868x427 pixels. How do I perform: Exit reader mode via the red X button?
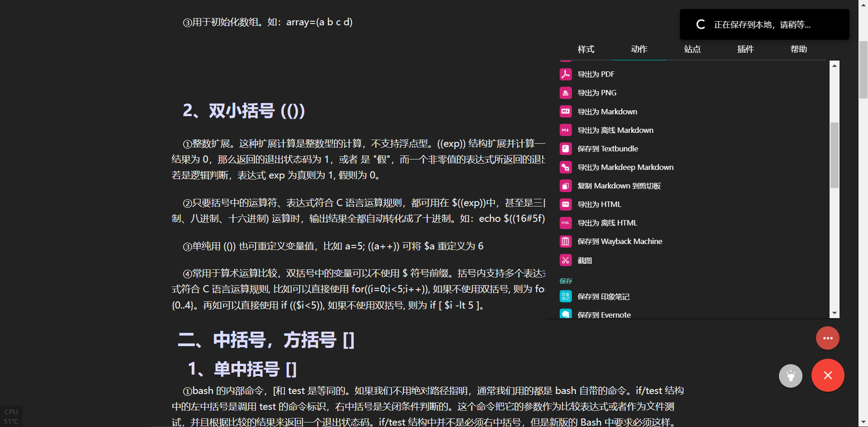pyautogui.click(x=828, y=375)
